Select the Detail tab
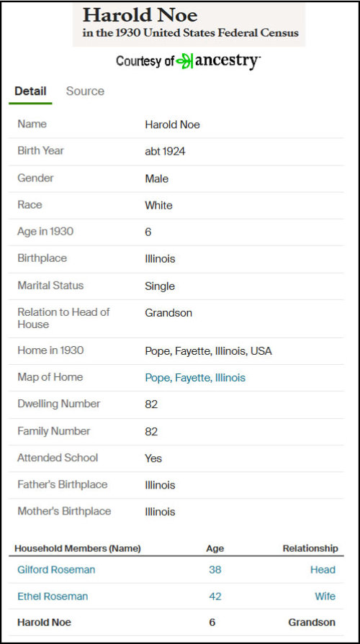Viewport: 360px width, 644px height. [30, 91]
